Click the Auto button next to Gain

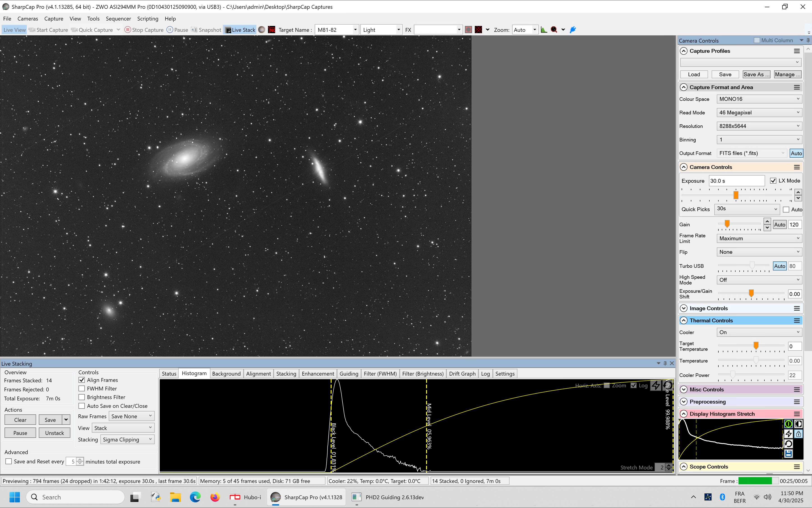click(x=780, y=225)
